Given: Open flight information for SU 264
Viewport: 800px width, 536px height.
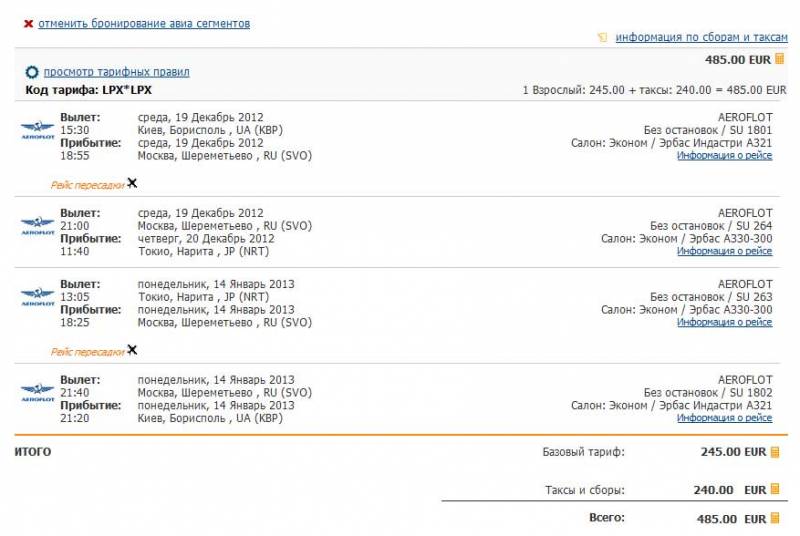Looking at the screenshot, I should point(724,251).
